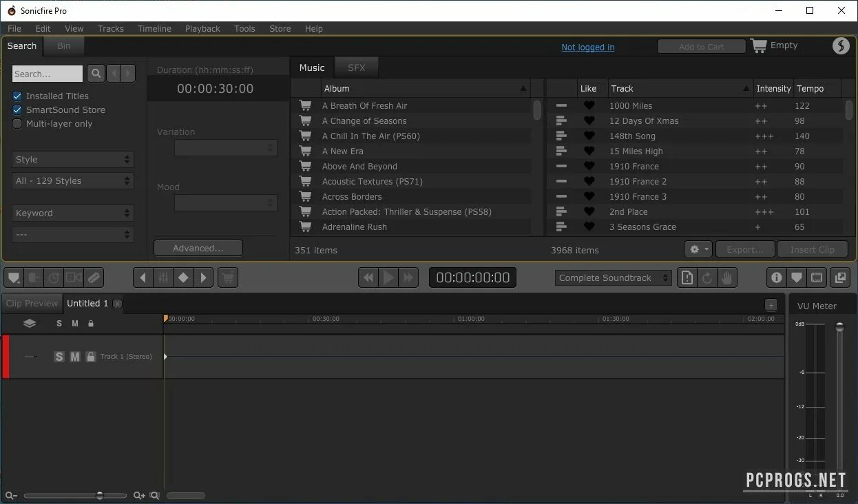The width and height of the screenshot is (858, 504).
Task: Click the video camera tool icon
Action: pyautogui.click(x=74, y=277)
